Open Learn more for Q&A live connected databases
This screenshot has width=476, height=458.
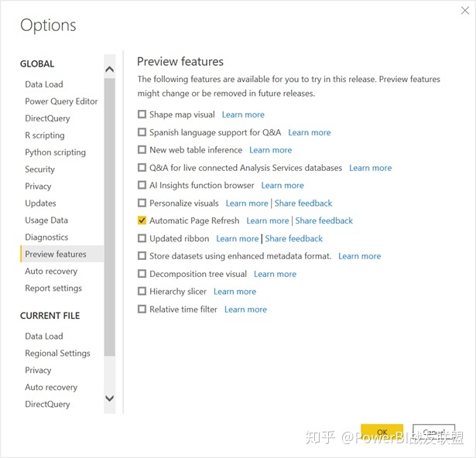[x=371, y=168]
